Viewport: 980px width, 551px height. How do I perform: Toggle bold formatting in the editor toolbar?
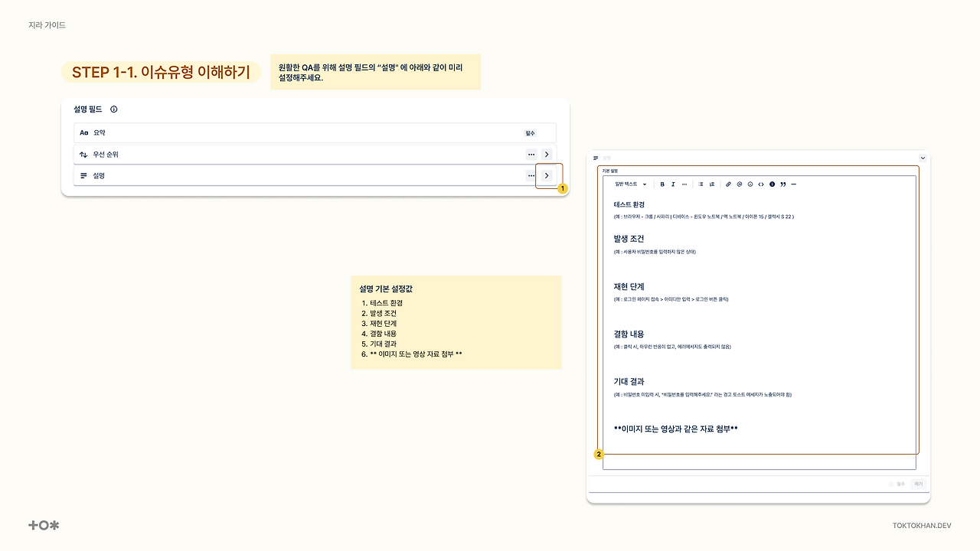(662, 184)
